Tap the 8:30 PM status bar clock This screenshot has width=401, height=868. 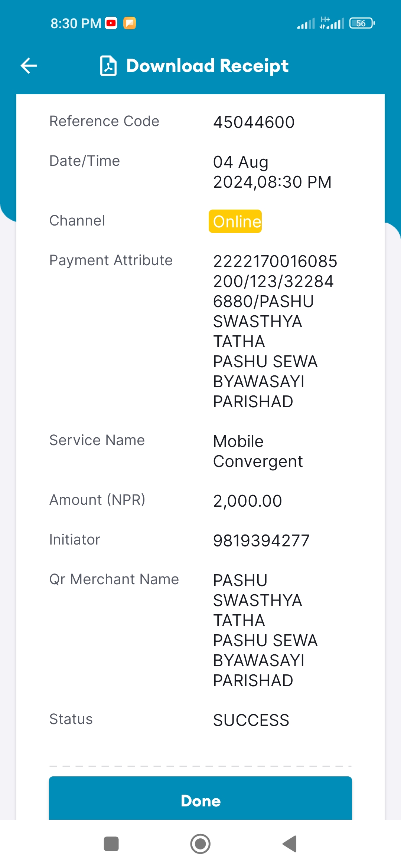(76, 23)
